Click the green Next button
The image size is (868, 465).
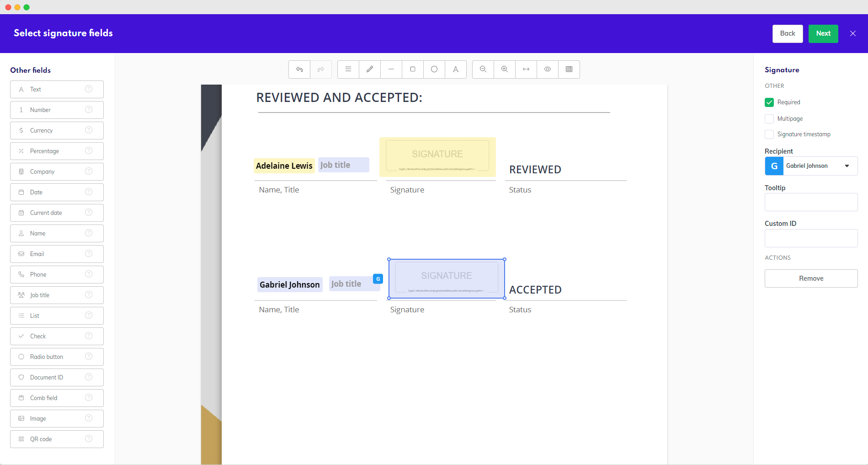823,34
